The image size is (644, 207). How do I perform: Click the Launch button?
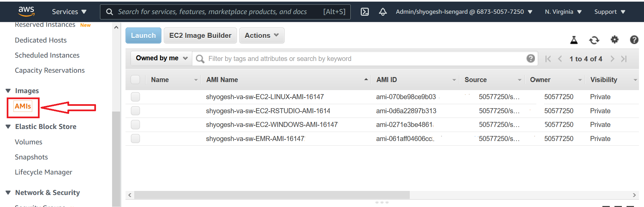pos(143,36)
